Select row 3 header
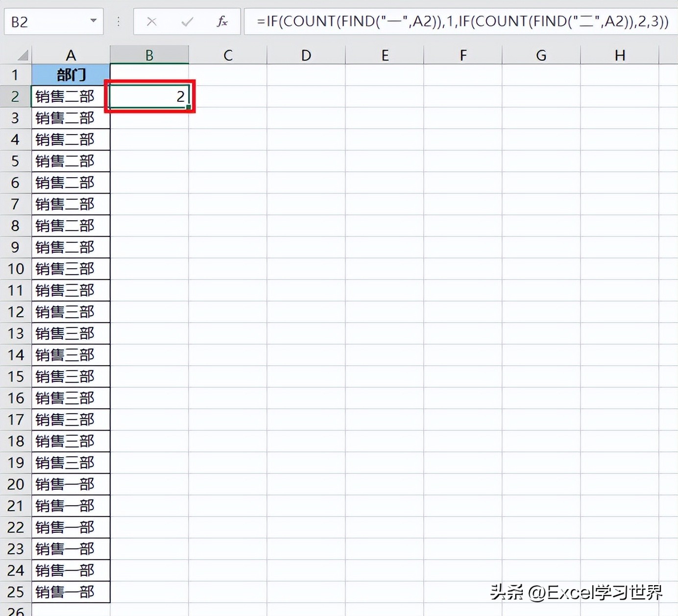Image resolution: width=678 pixels, height=616 pixels. (16, 118)
